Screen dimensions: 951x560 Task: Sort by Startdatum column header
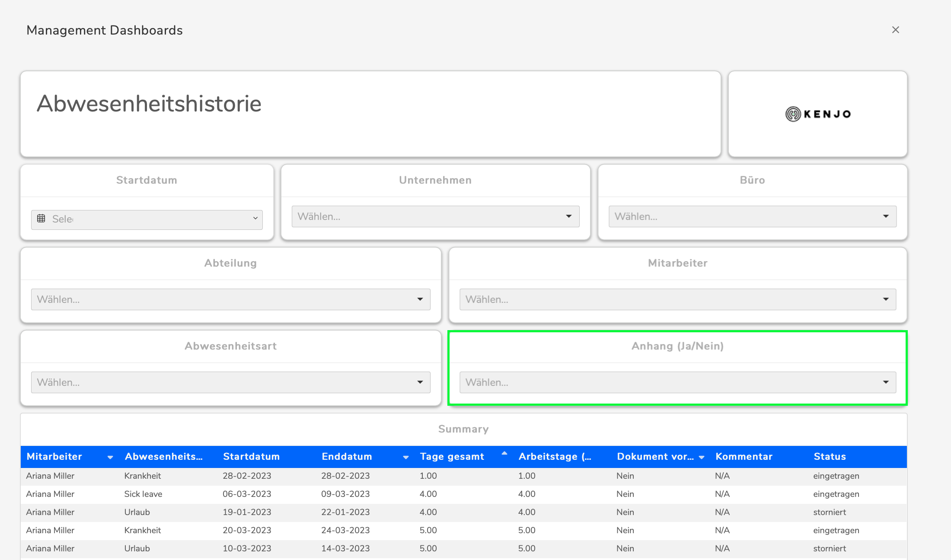pos(251,457)
